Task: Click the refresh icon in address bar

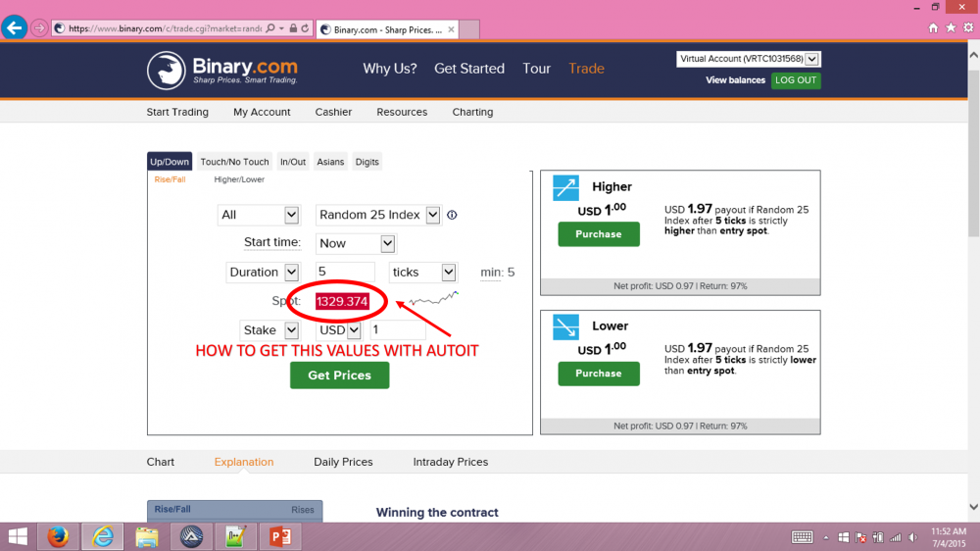Action: 305,28
